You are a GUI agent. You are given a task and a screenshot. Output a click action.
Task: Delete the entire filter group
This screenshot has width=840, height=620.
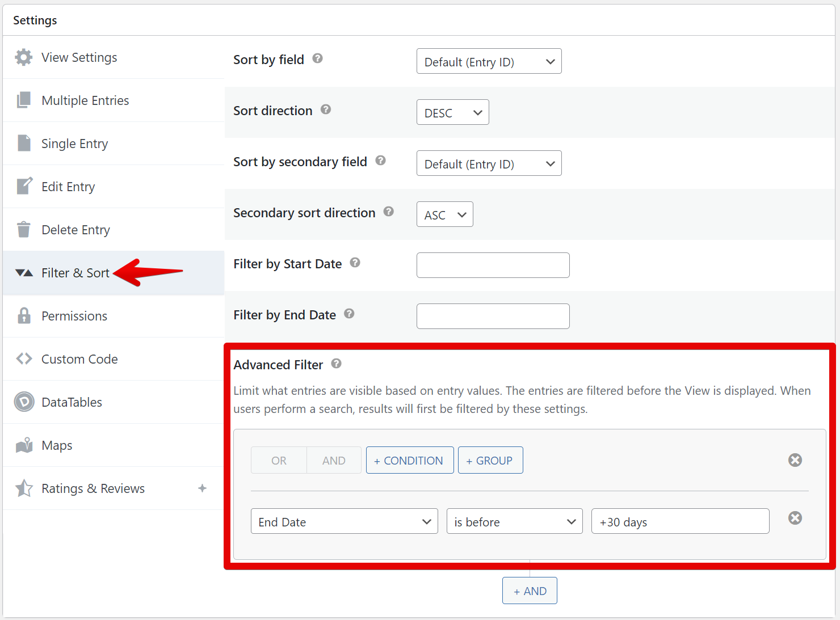(795, 460)
